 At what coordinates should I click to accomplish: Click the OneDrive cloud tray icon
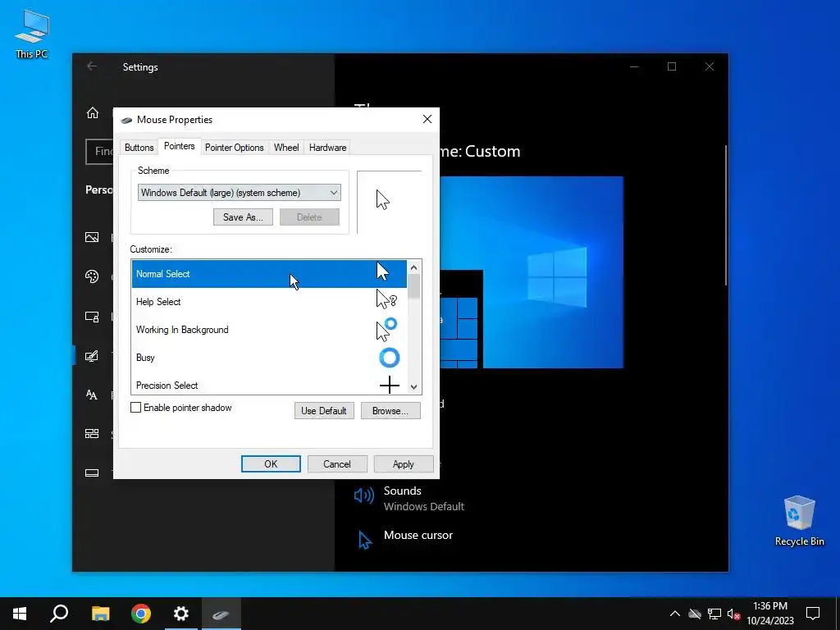[695, 614]
